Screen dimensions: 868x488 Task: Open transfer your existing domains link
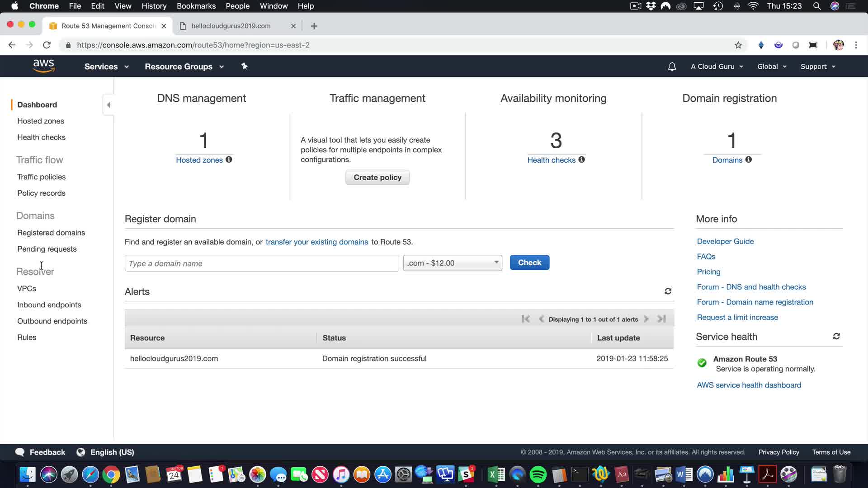pyautogui.click(x=316, y=242)
